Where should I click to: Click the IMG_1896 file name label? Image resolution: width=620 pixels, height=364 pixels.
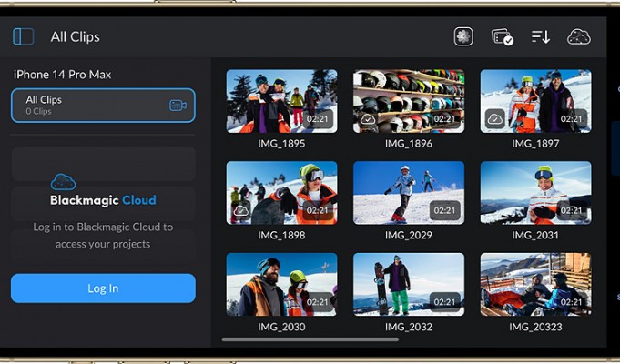click(409, 144)
